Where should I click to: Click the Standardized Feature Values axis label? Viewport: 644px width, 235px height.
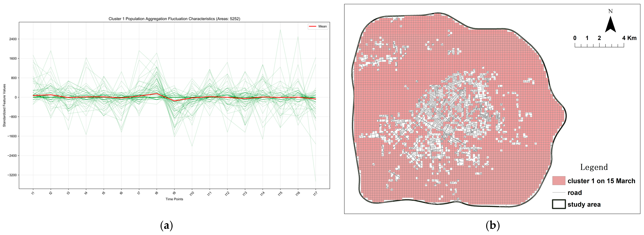click(x=4, y=105)
